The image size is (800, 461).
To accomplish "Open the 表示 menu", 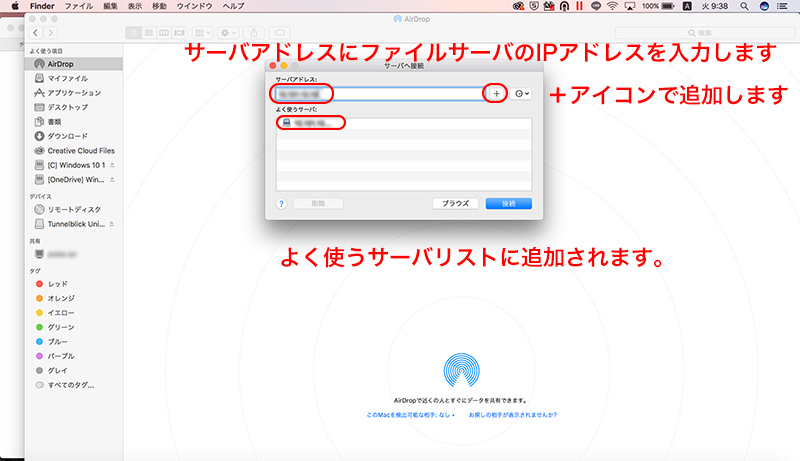I will (135, 6).
